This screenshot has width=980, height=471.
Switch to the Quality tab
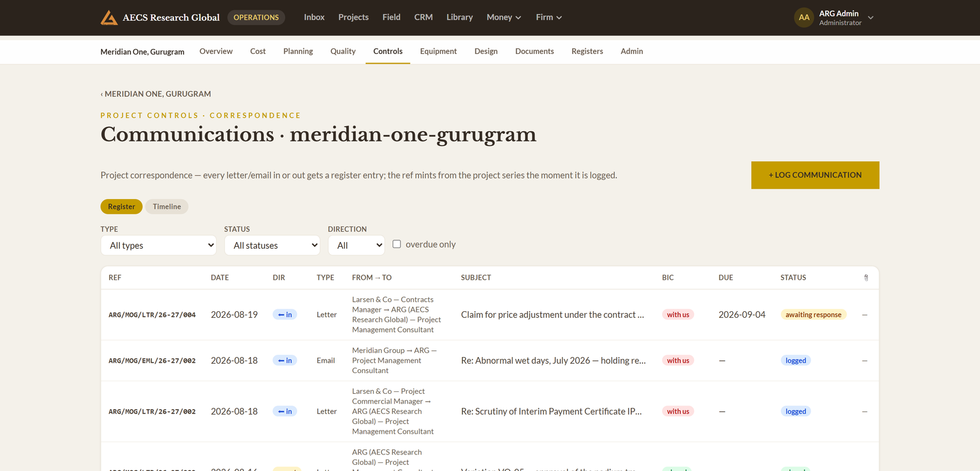coord(343,51)
